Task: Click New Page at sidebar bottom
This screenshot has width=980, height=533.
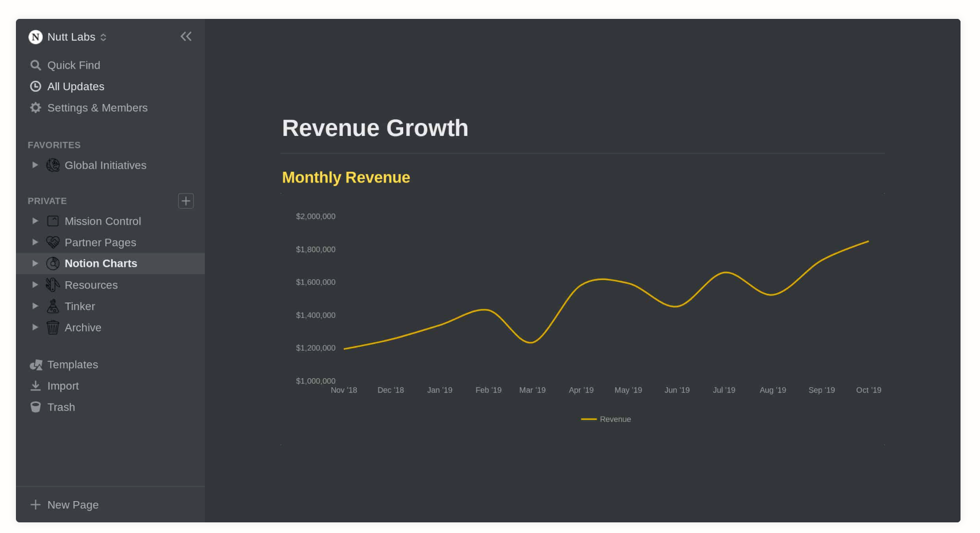Action: click(x=64, y=505)
